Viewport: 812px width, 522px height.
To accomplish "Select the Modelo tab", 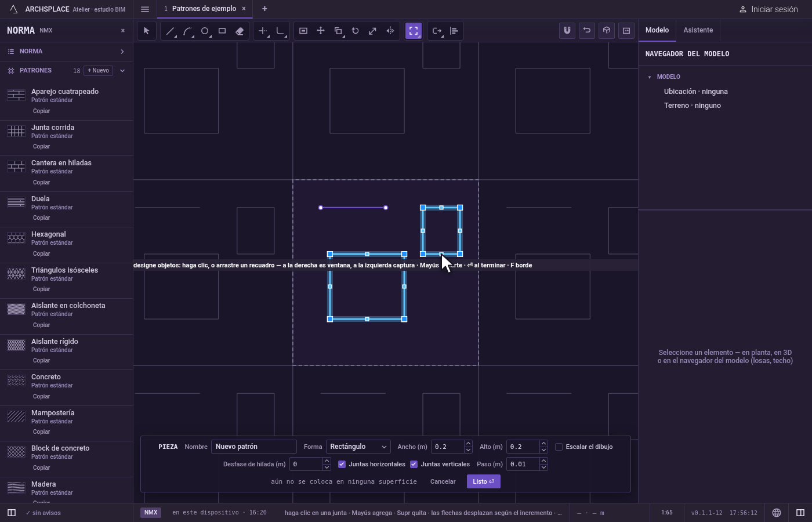I will [x=657, y=30].
